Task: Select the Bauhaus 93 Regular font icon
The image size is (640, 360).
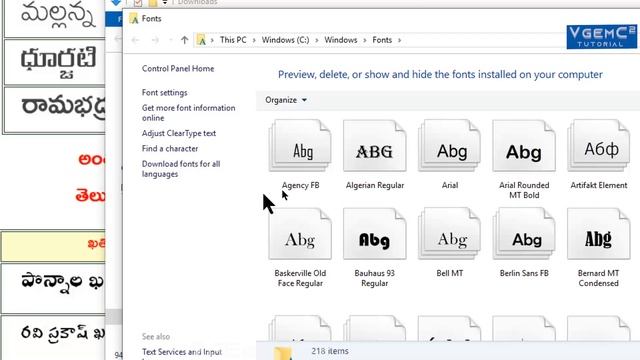Action: click(375, 234)
